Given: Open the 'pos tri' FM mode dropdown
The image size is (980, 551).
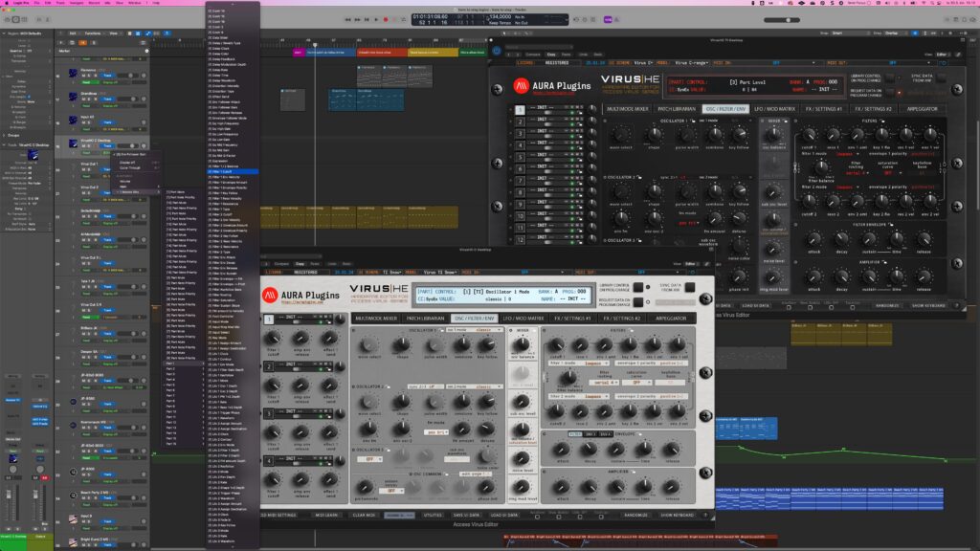Looking at the screenshot, I should (434, 433).
